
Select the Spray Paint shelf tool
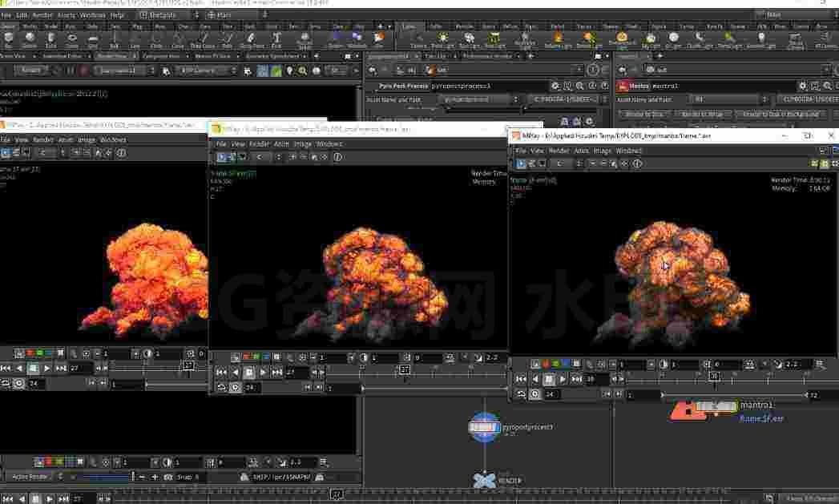tap(252, 39)
